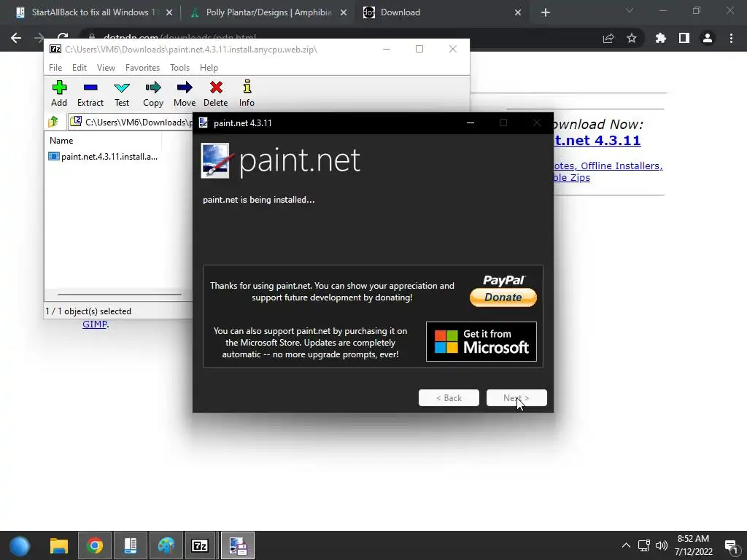Viewport: 747px width, 560px height.
Task: Click the 7-Zip address path field
Action: coord(131,122)
